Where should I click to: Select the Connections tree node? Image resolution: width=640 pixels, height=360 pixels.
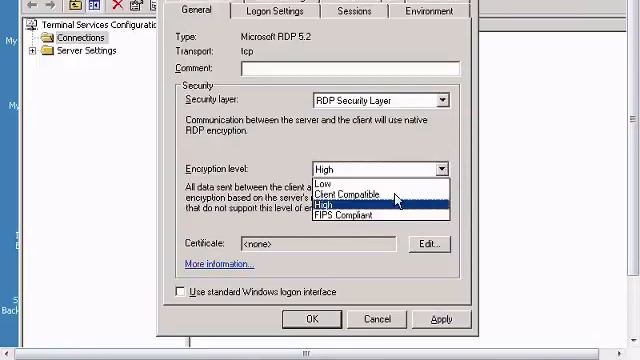point(80,38)
